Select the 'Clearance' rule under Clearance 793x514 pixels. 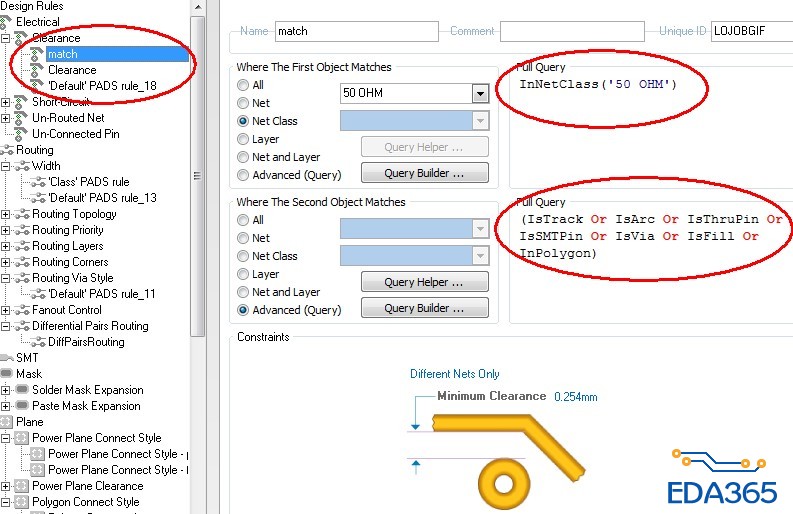click(x=72, y=70)
